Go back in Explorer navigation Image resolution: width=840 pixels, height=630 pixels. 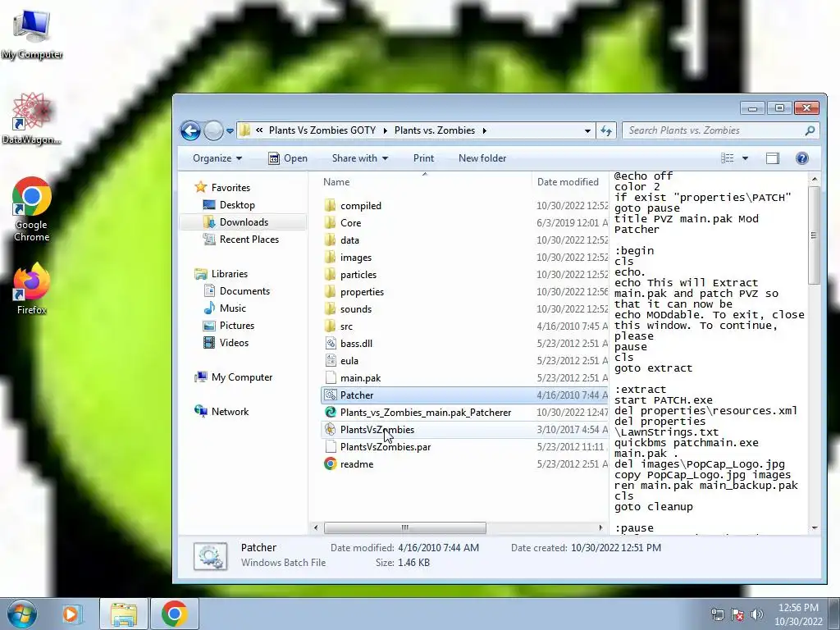[x=190, y=130]
